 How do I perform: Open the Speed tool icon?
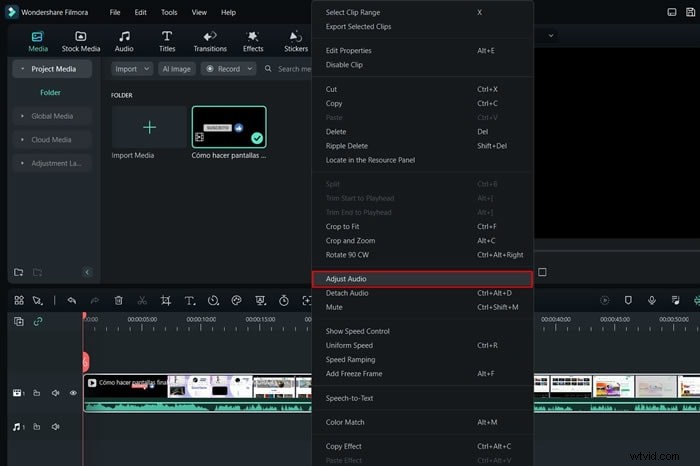[213, 301]
